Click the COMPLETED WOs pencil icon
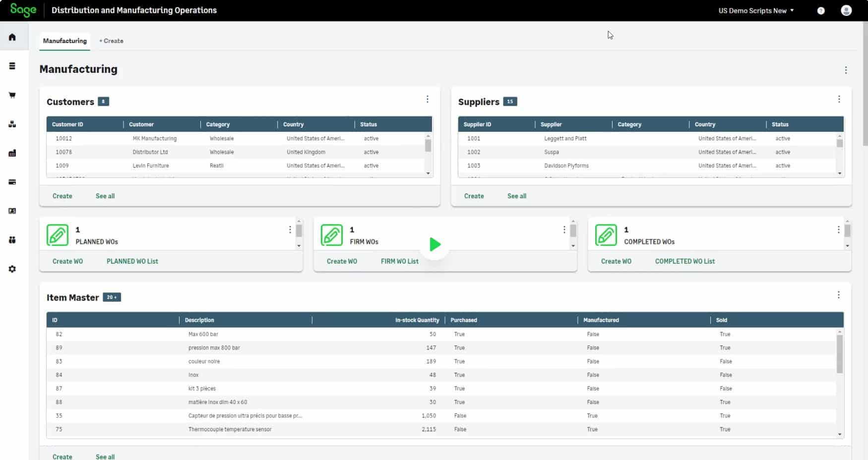 (x=606, y=235)
